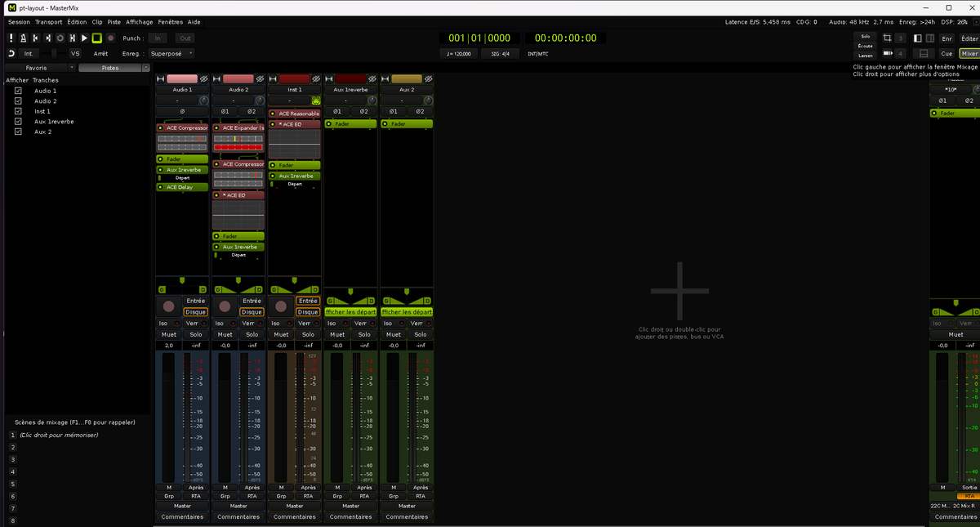This screenshot has width=980, height=527.
Task: Uncheck the Audio 2 show checkbox
Action: pos(18,100)
